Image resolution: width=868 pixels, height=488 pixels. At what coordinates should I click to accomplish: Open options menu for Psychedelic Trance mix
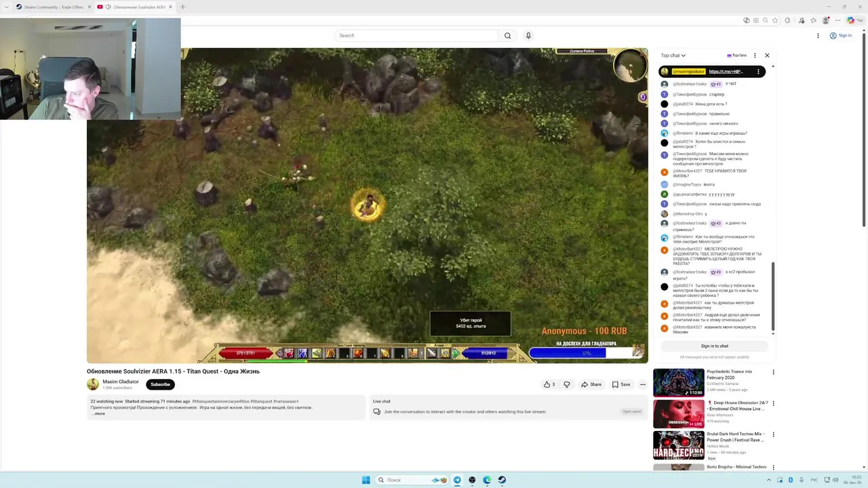[x=773, y=372]
